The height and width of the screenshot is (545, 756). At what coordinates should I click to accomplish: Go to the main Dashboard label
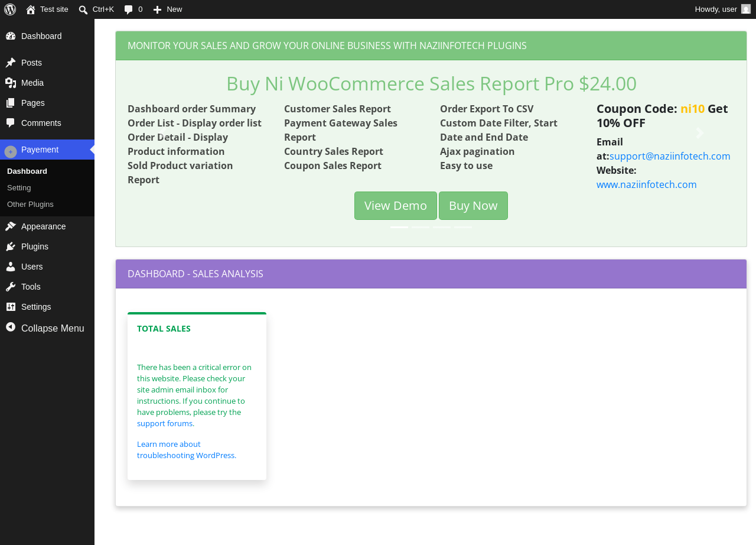[41, 36]
